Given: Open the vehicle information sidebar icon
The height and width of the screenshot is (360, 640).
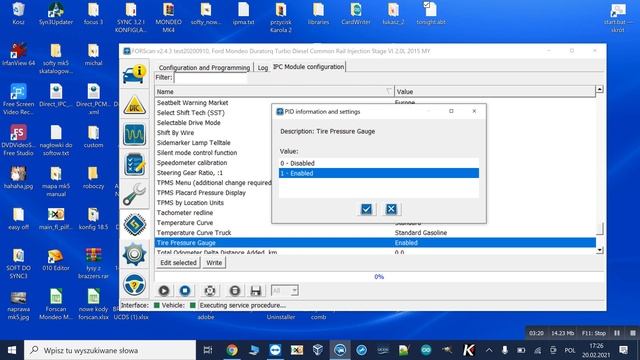Looking at the screenshot, I should 134,74.
